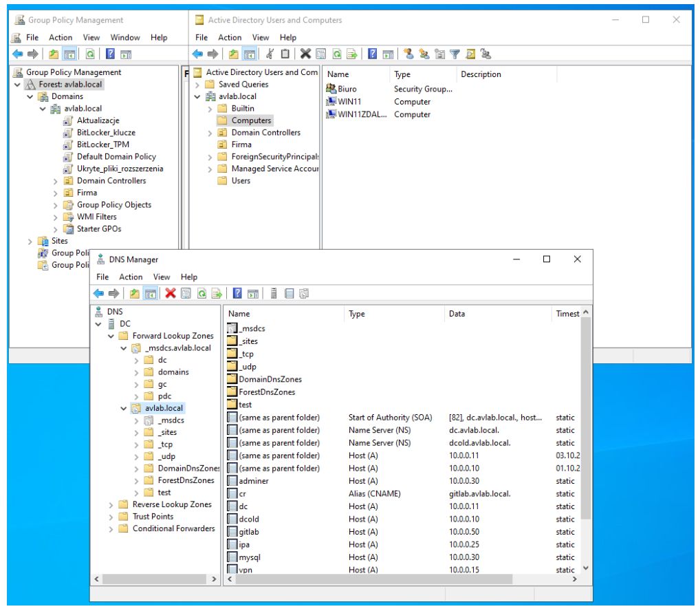Click the New Server icon in DNS Manager toolbar
The image size is (700, 611).
(274, 294)
